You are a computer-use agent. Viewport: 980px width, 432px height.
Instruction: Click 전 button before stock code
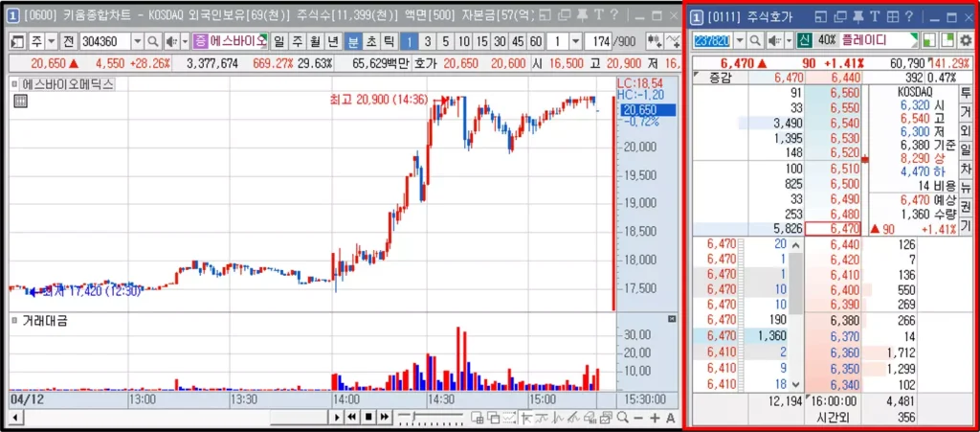click(68, 42)
